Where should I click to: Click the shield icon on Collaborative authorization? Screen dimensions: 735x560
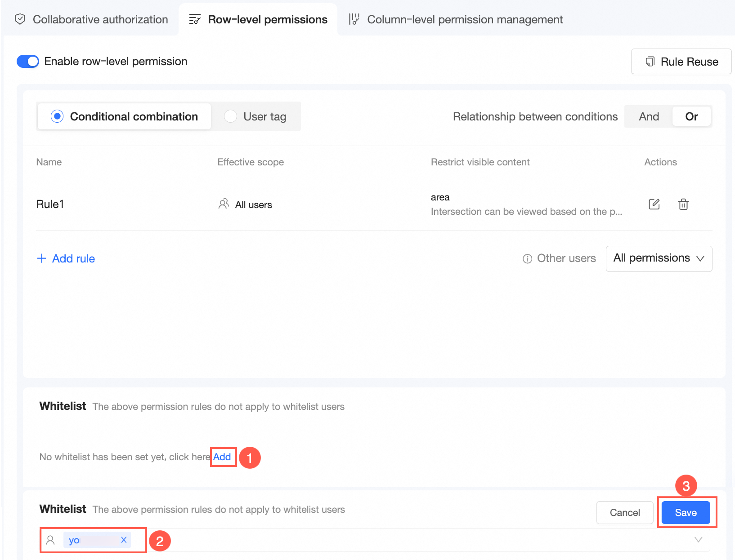[x=20, y=19]
